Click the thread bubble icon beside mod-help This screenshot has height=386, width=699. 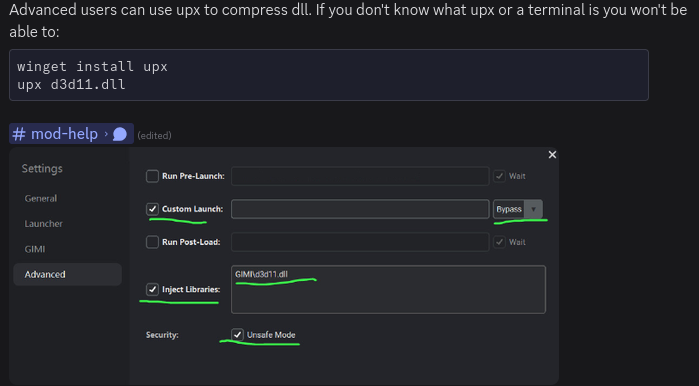119,134
